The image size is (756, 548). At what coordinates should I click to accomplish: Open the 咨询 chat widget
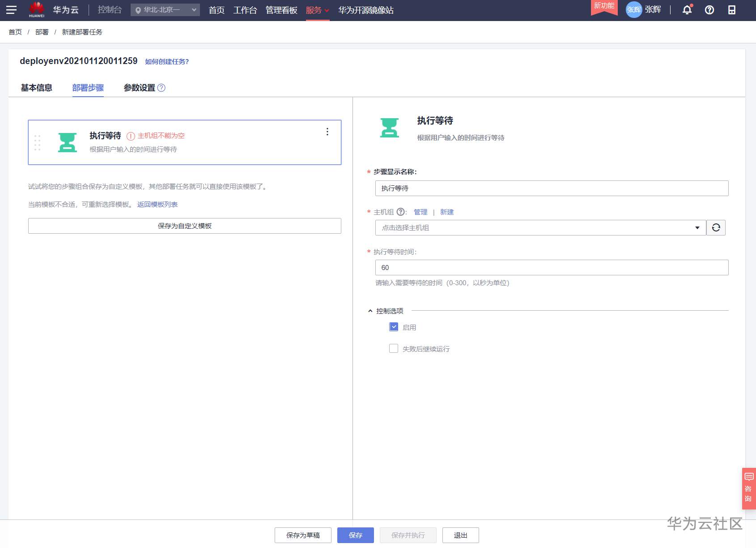click(749, 488)
